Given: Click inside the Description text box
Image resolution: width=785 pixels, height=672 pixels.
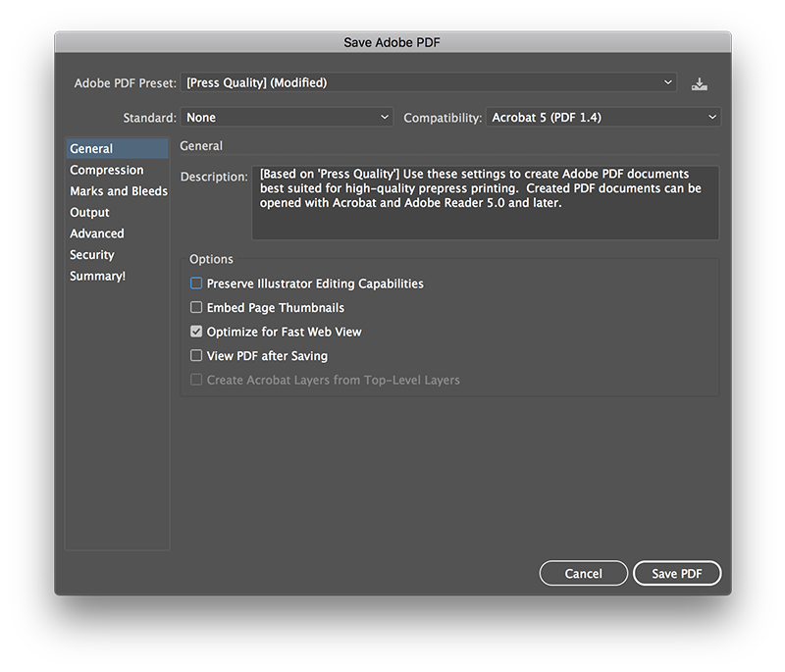Looking at the screenshot, I should pos(485,203).
